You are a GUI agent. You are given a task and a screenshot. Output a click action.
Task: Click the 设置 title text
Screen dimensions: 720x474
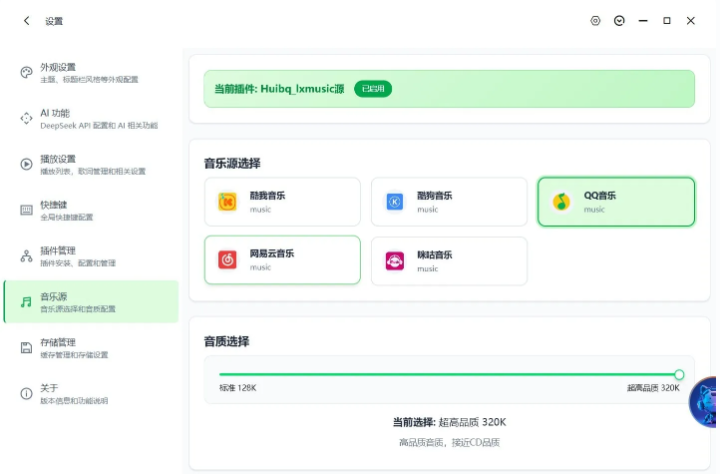(x=54, y=21)
